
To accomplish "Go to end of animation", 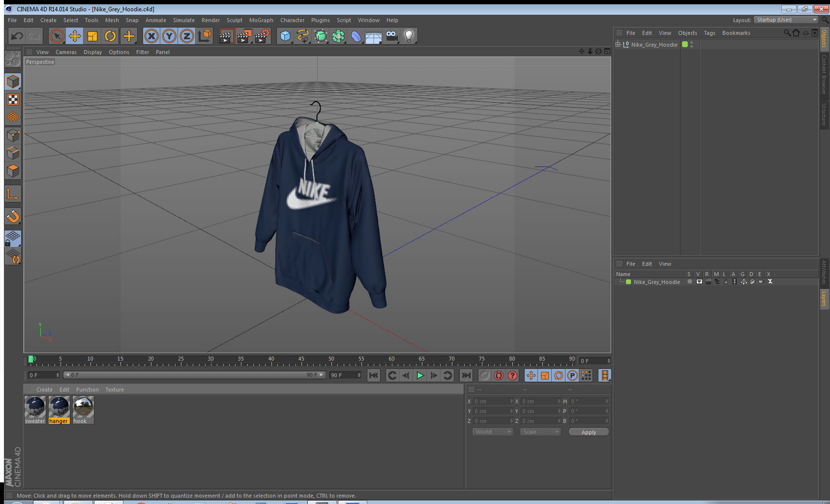I will 466,375.
